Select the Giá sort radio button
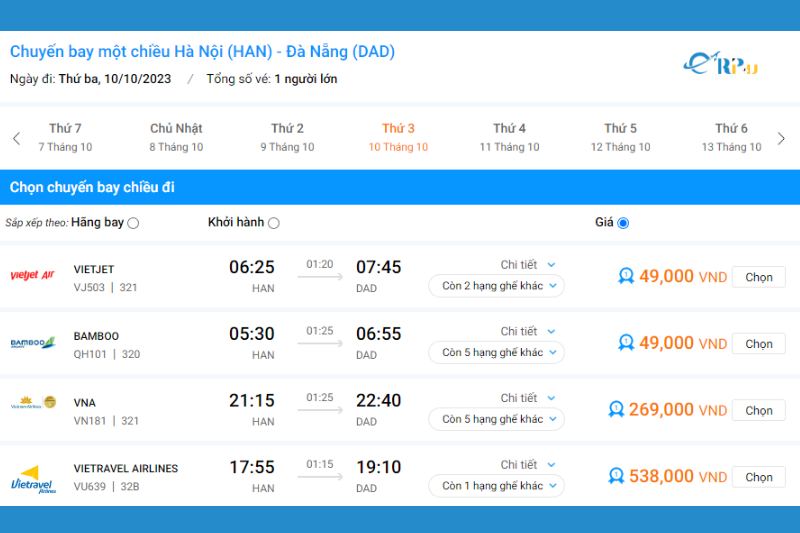This screenshot has width=800, height=533. (623, 223)
